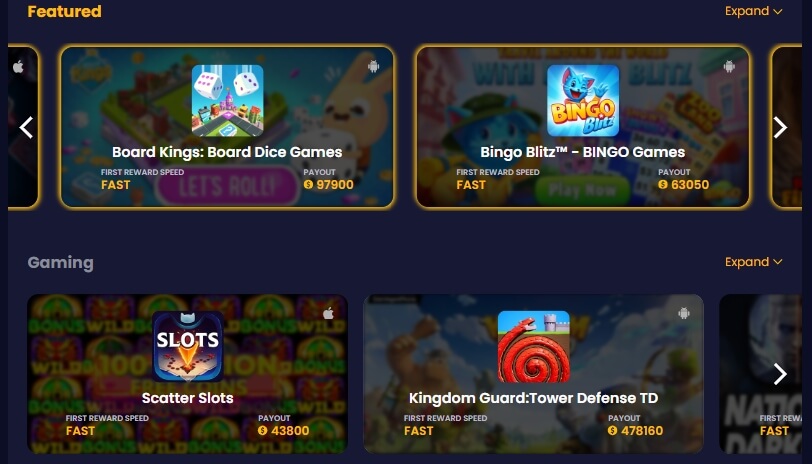Open the Board Kings dice app icon
Screen dimensions: 812x464
point(227,100)
